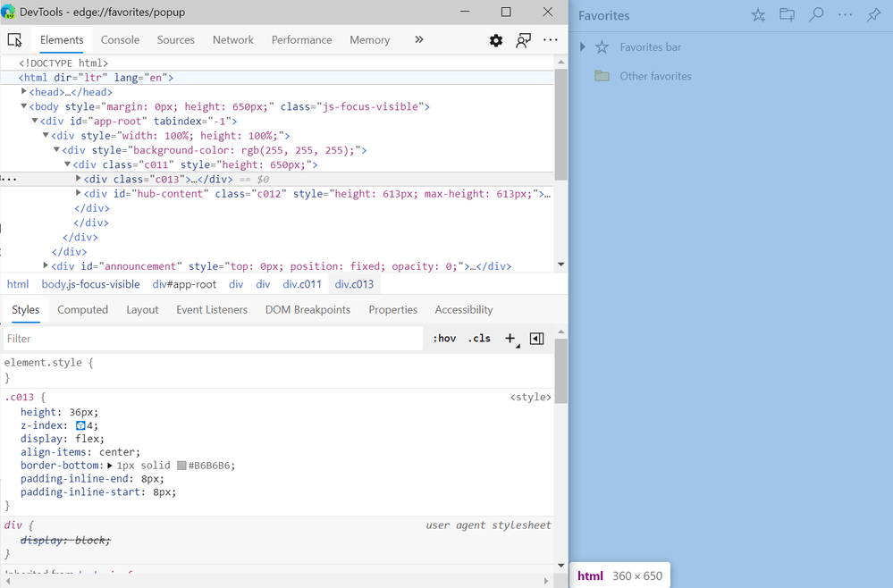893x588 pixels.
Task: Expand the Favorites bar folder
Action: pyautogui.click(x=582, y=46)
